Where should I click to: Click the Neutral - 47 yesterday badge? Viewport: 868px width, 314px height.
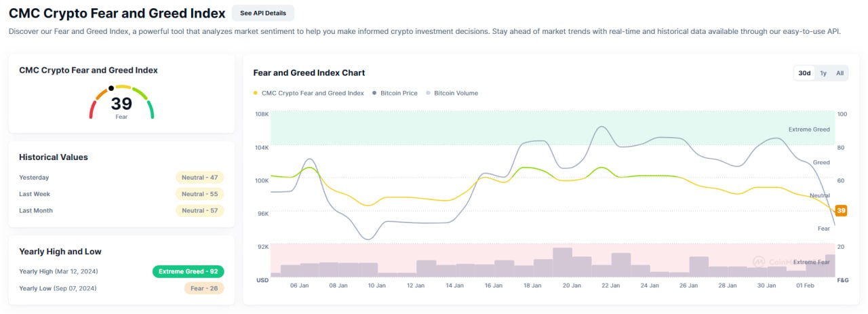(199, 178)
